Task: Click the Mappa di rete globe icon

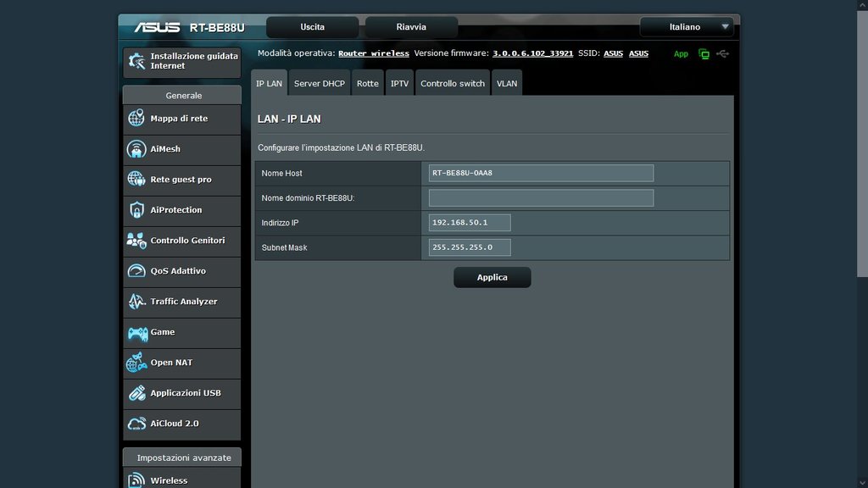Action: point(136,119)
